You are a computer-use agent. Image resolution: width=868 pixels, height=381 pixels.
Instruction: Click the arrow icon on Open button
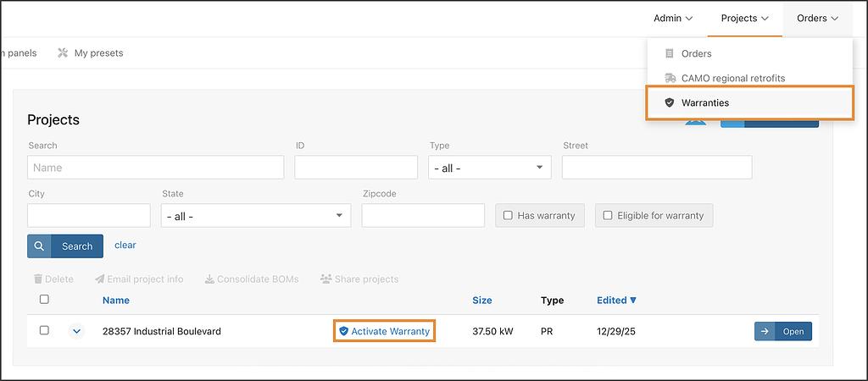point(765,331)
